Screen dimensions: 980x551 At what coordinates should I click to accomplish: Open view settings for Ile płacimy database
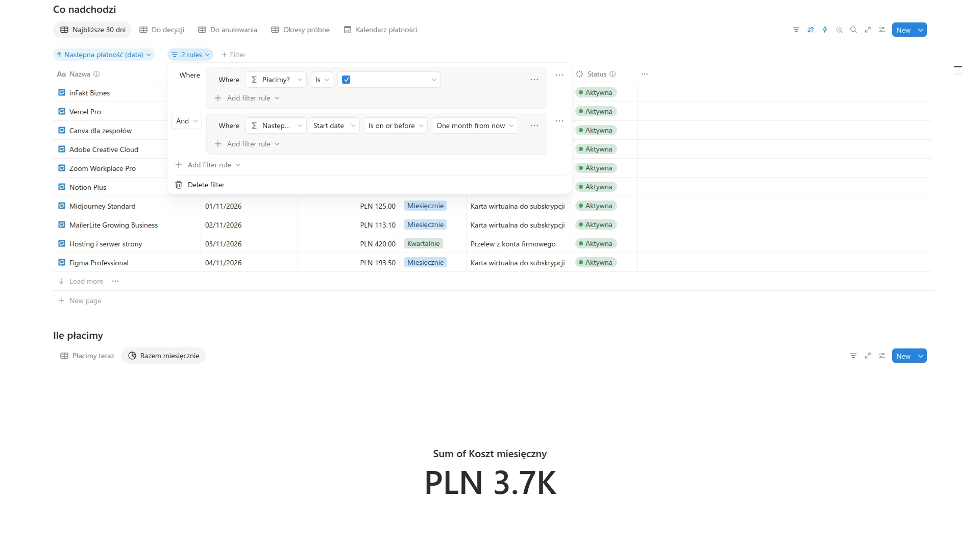point(881,356)
